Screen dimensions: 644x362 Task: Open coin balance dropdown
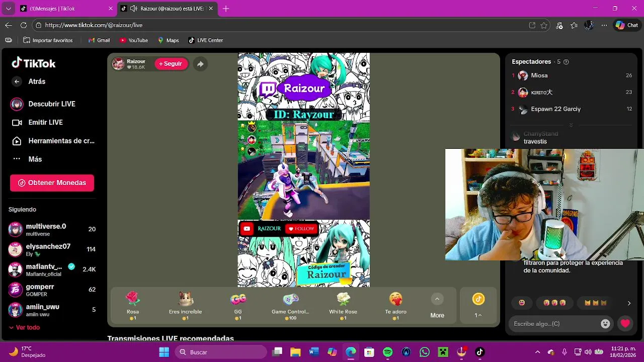coord(478,315)
